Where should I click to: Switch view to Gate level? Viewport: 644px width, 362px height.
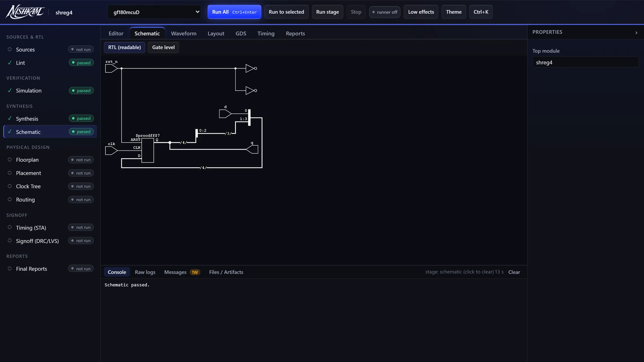click(163, 47)
